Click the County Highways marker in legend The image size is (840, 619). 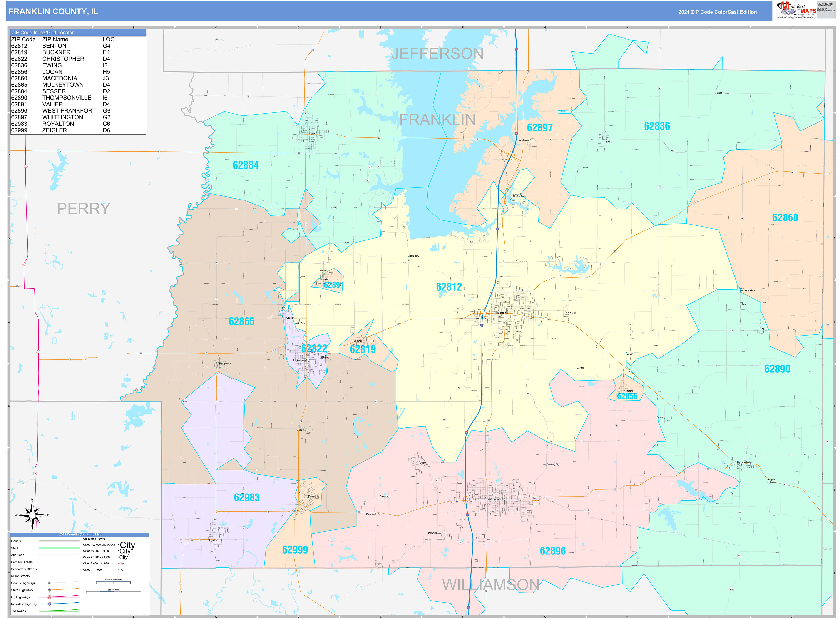[49, 583]
